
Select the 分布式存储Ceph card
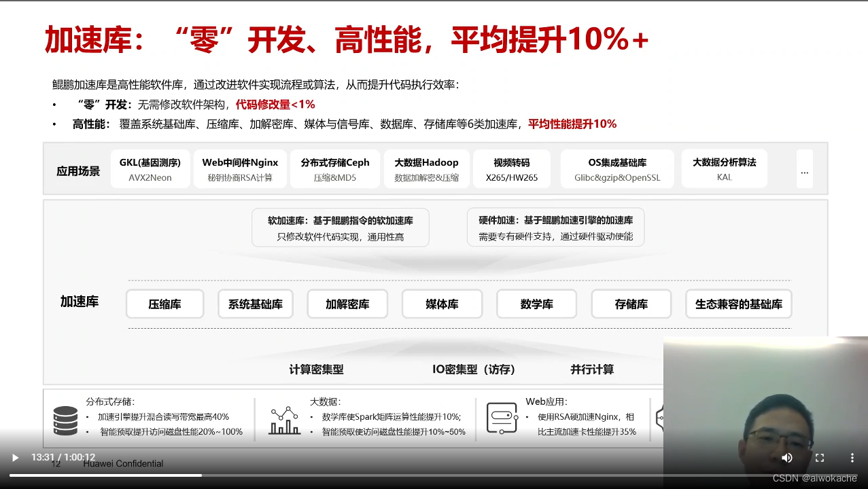pos(335,169)
